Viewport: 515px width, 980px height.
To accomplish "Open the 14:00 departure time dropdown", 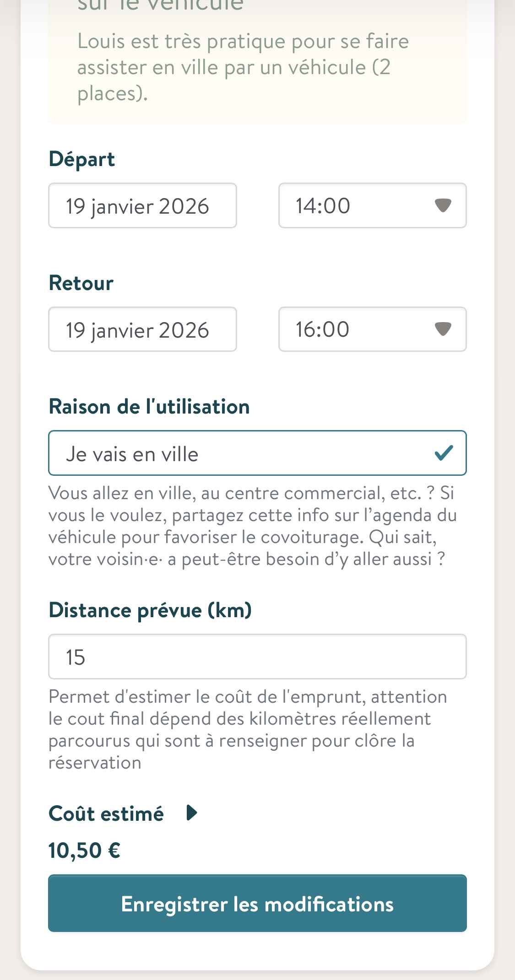I will (362, 206).
